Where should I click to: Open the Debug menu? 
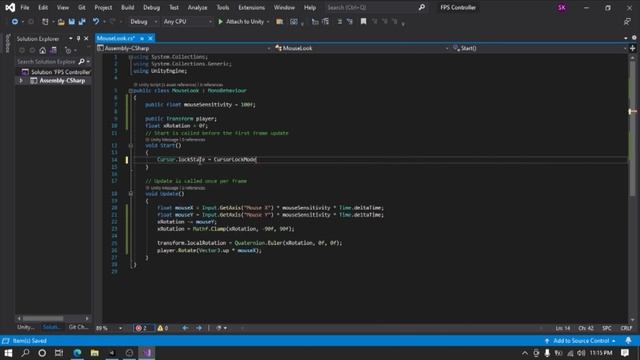tap(151, 7)
